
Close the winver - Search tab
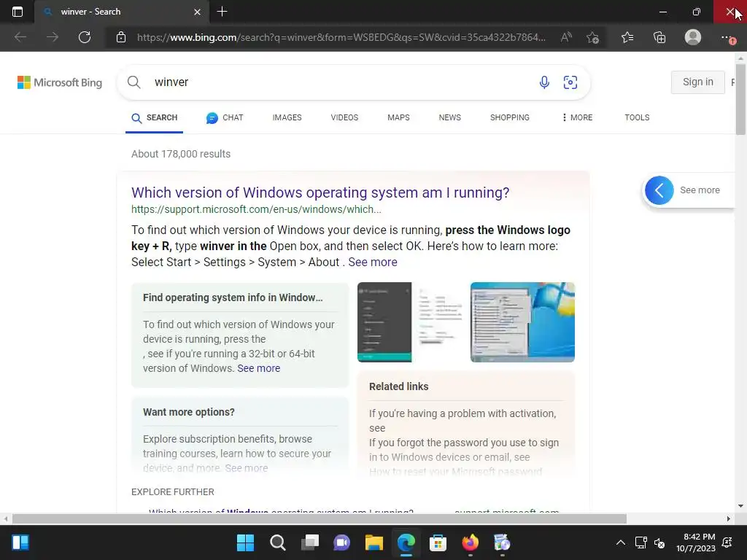[x=197, y=12]
